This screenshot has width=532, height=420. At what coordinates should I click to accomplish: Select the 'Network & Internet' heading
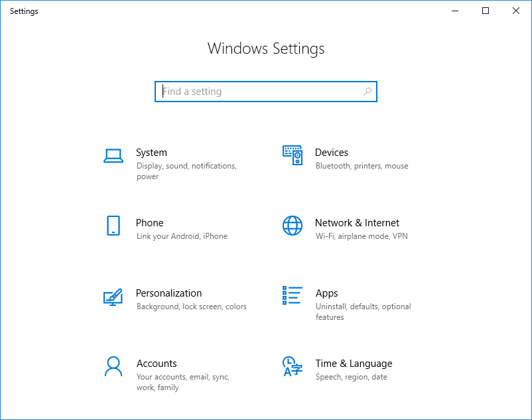(x=357, y=223)
